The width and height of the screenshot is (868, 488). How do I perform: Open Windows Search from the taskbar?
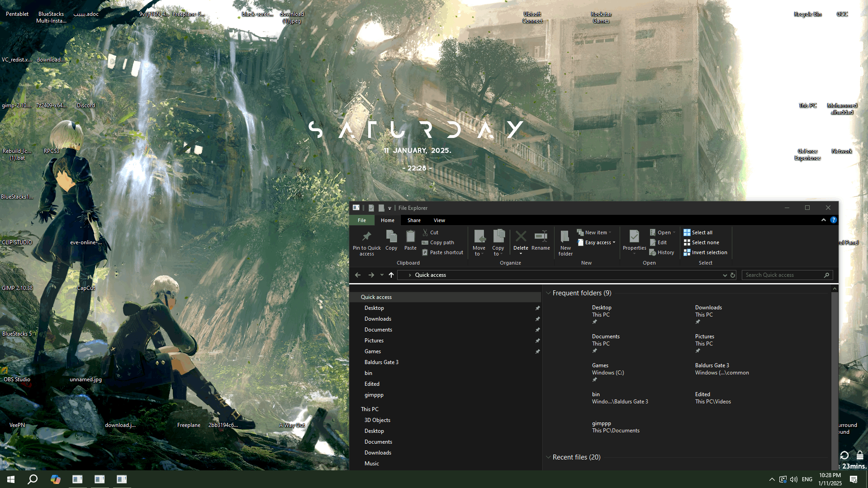[x=33, y=479]
